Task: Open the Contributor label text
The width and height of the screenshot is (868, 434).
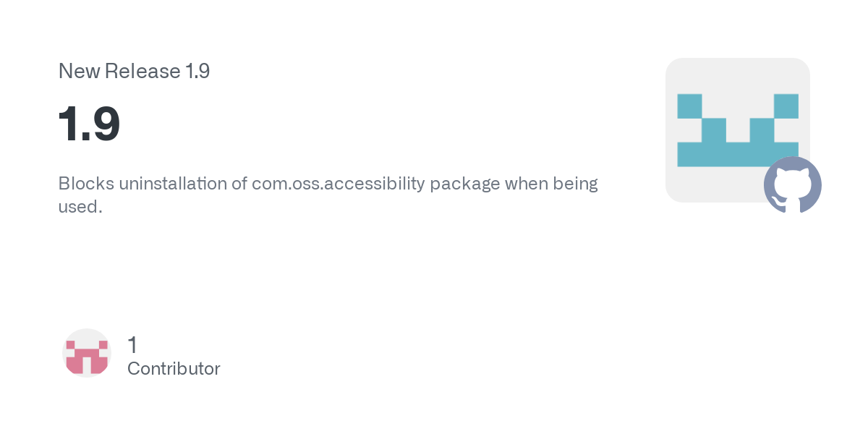Action: point(174,369)
